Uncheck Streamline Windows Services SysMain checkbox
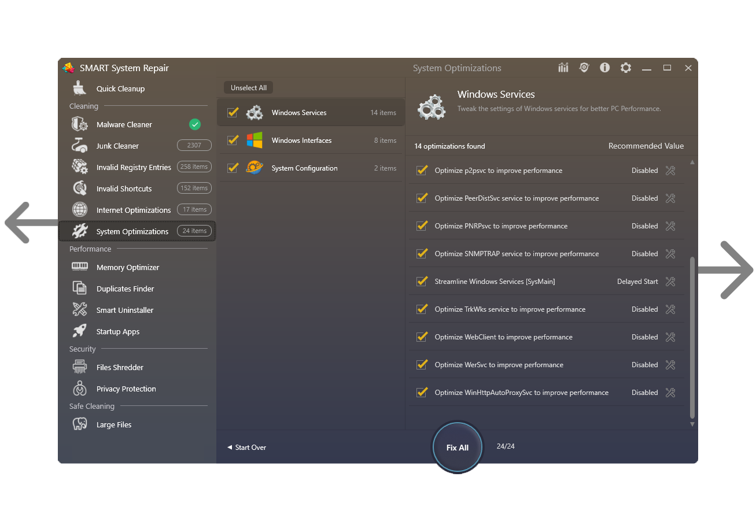This screenshot has height=532, width=756. pos(422,281)
